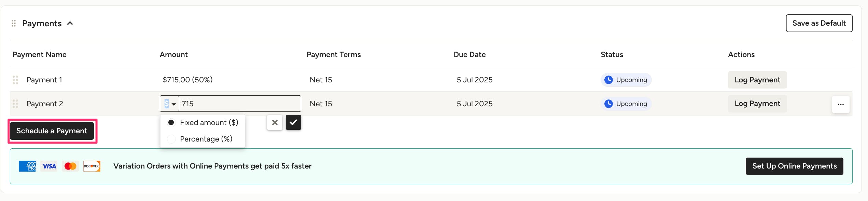
Task: Click the Schedule a Payment button
Action: pyautogui.click(x=52, y=131)
